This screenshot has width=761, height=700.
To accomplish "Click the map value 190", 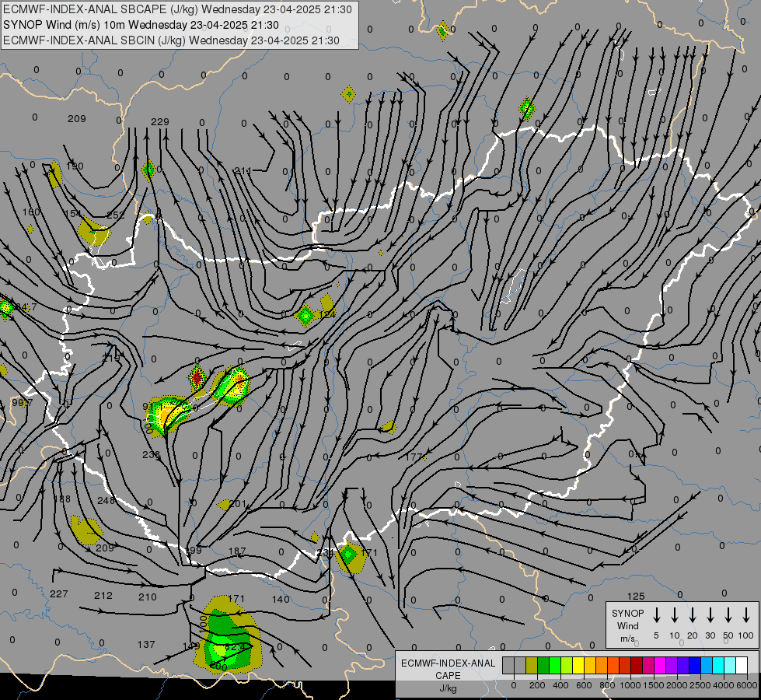I will (75, 166).
